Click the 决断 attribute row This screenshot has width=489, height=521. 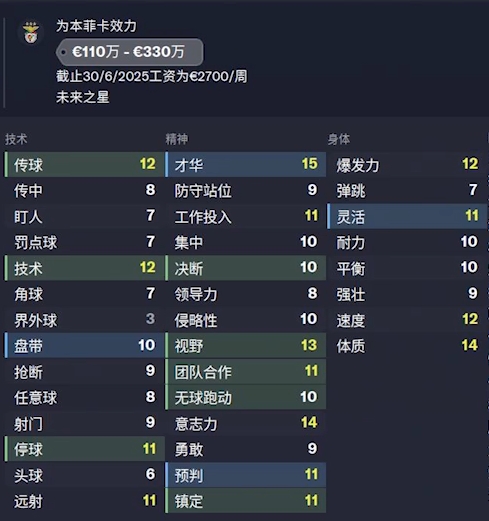coord(246,268)
